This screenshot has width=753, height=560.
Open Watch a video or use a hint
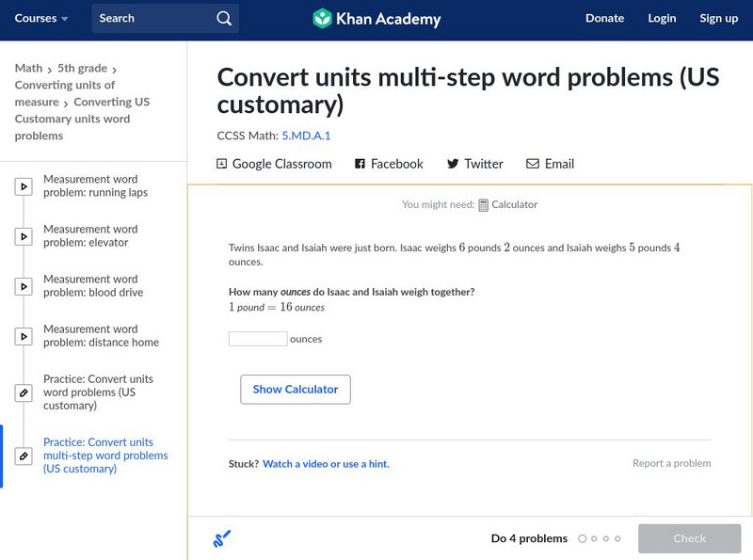[x=326, y=464]
